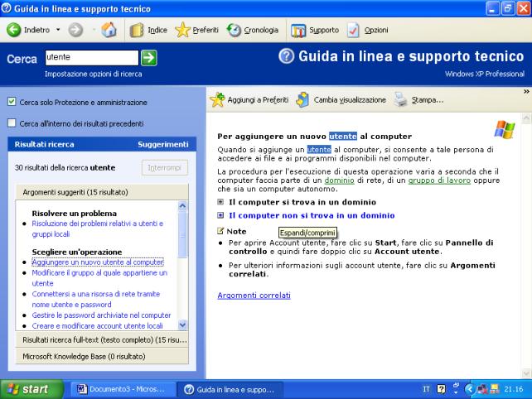The width and height of the screenshot is (532, 399).
Task: Click the Cerca search input field
Action: point(92,57)
